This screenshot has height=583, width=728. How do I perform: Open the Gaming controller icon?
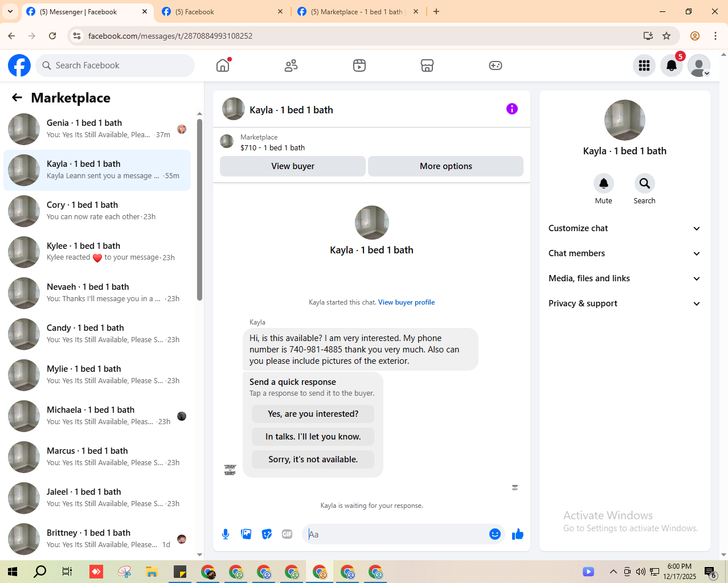click(x=496, y=65)
